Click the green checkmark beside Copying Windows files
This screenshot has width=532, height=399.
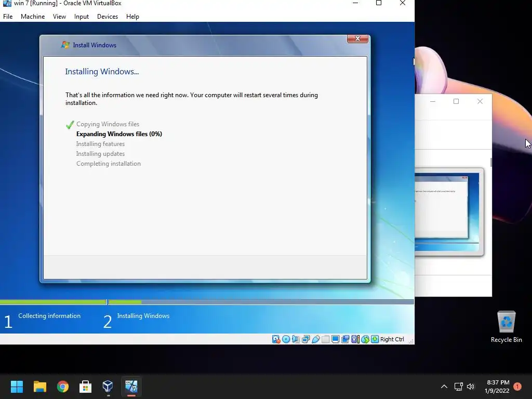coord(70,125)
